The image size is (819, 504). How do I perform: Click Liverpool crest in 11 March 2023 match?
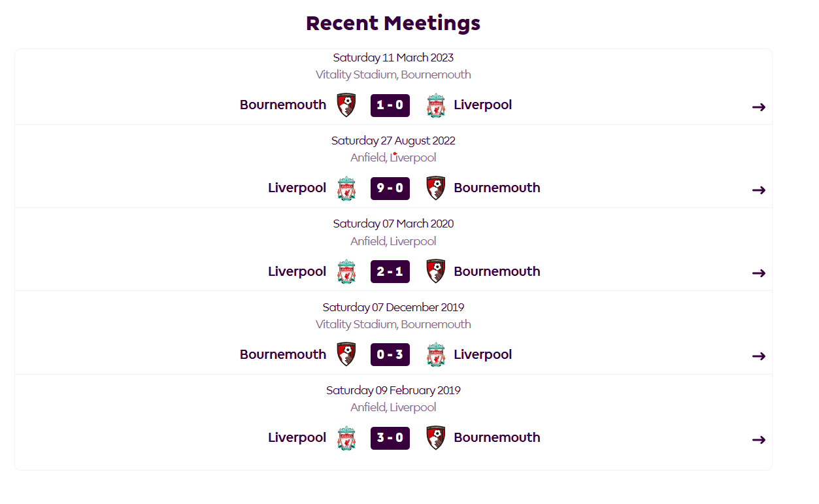pyautogui.click(x=435, y=105)
